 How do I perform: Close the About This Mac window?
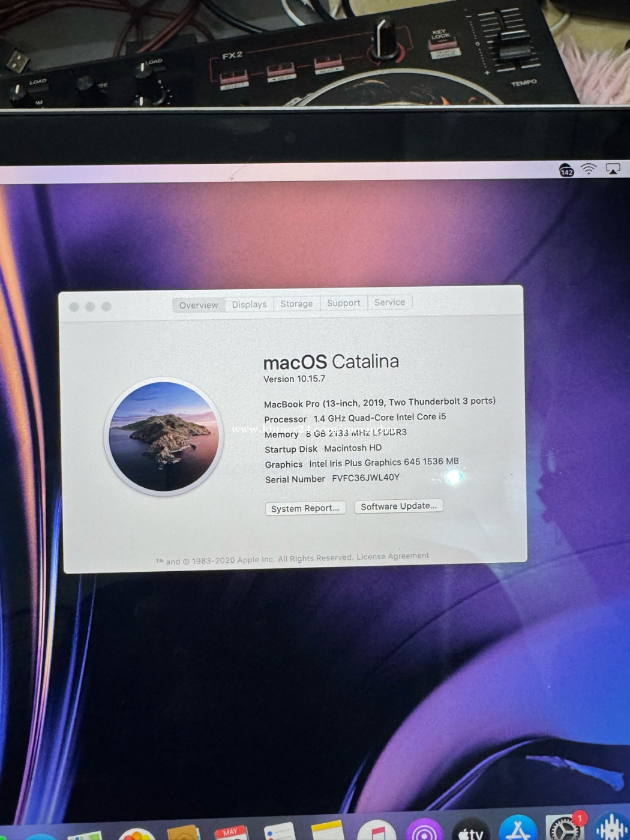coord(74,307)
